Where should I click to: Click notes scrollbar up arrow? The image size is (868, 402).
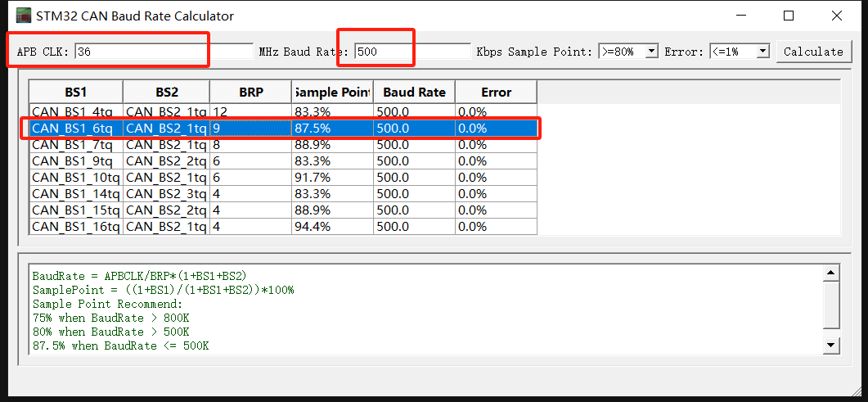(830, 273)
